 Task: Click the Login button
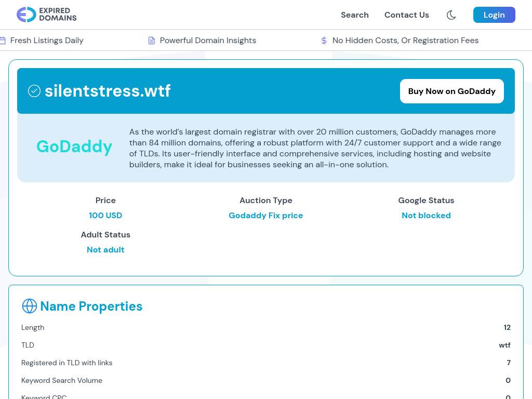494,15
